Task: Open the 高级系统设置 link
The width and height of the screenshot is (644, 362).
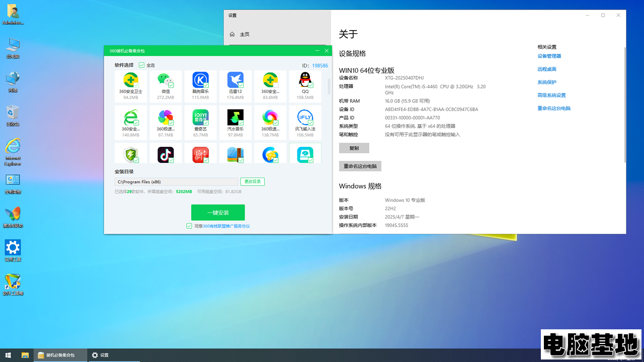Action: [551, 96]
